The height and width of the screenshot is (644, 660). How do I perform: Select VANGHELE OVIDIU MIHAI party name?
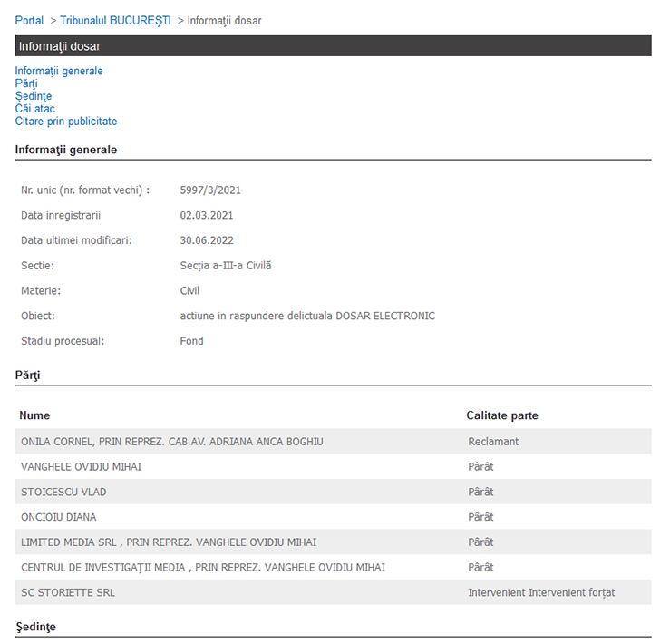click(x=82, y=467)
